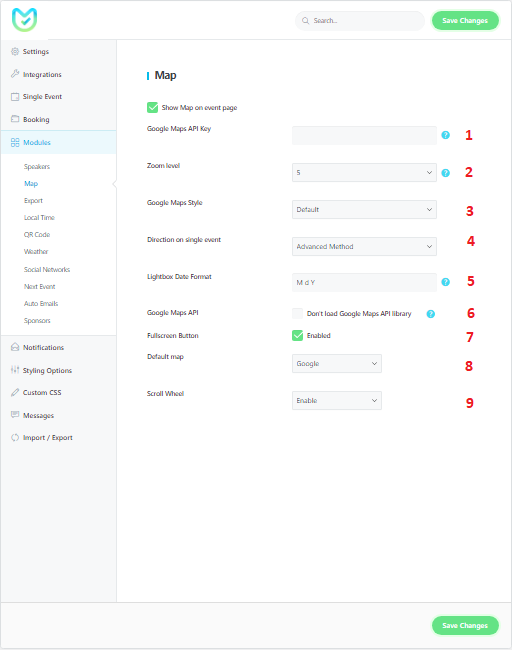This screenshot has width=512, height=650.
Task: Click help icon for Don't load Google Maps API
Action: click(x=431, y=314)
